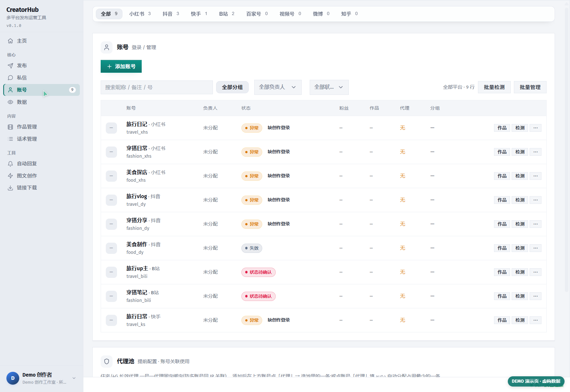This screenshot has width=570, height=392.
Task: Toggle selection box for 穿搭分享 row
Action: [x=111, y=224]
